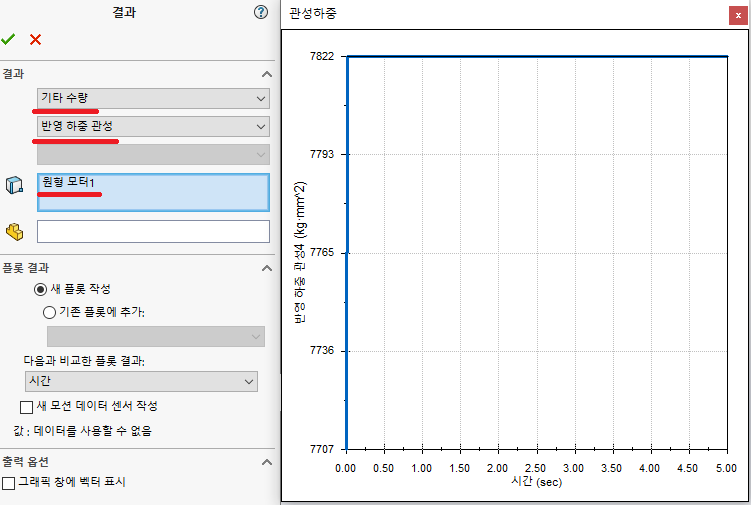
Task: Click the y-axis value 7736
Action: click(x=322, y=351)
